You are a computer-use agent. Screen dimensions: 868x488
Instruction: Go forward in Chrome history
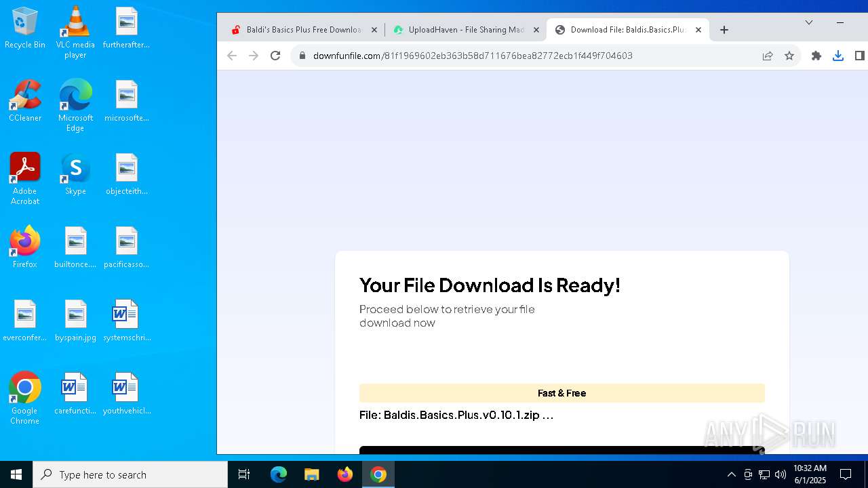254,56
